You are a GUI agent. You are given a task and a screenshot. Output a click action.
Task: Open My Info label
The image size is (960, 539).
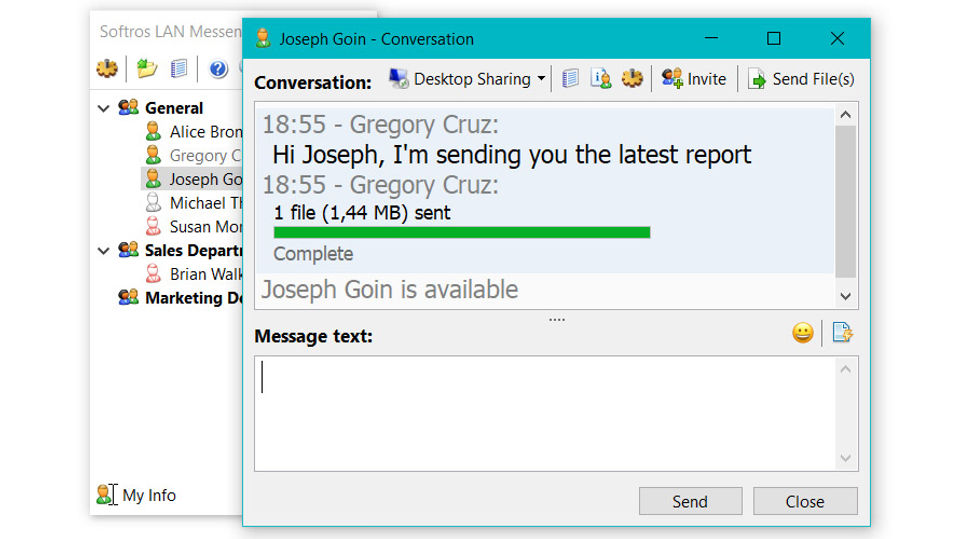pyautogui.click(x=149, y=495)
